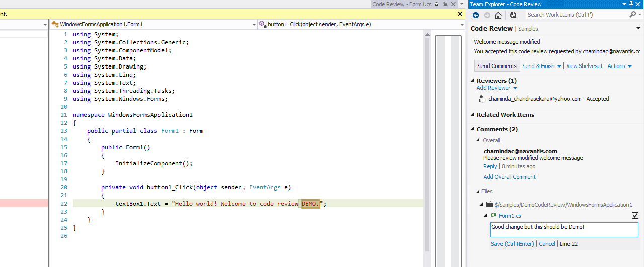Click reviewer avatar icon for chaminda_chandrasekara
The image size is (644, 267).
(x=482, y=99)
